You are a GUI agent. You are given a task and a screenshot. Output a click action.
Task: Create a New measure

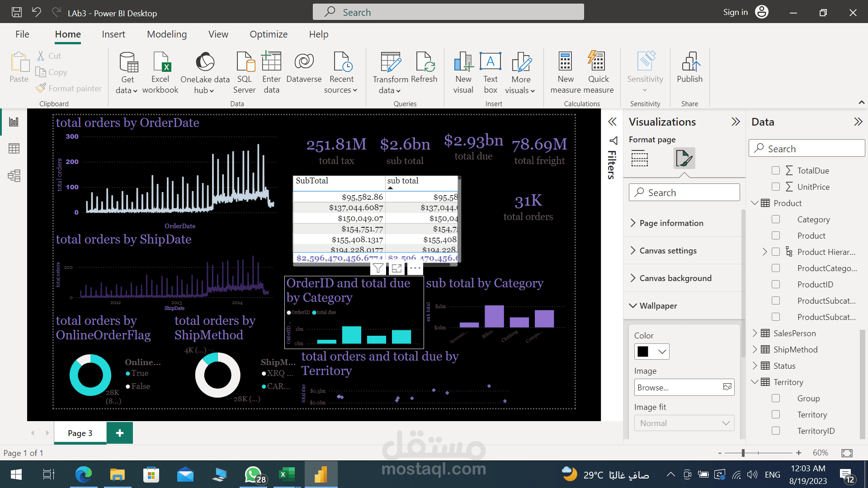click(x=565, y=61)
